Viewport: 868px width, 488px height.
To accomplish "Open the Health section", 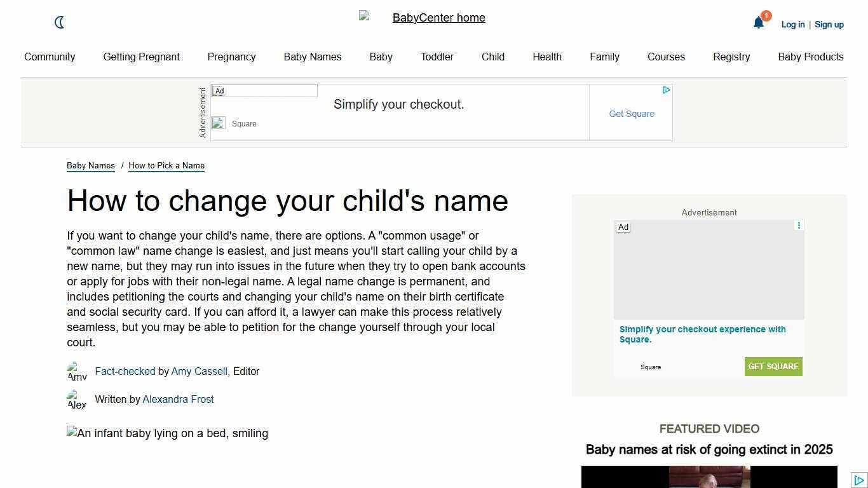I will (546, 57).
